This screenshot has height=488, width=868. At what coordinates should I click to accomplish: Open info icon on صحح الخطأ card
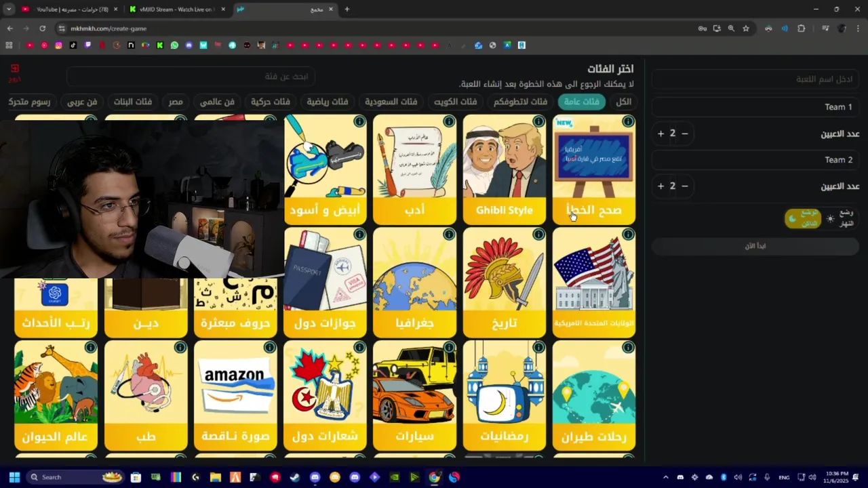628,121
